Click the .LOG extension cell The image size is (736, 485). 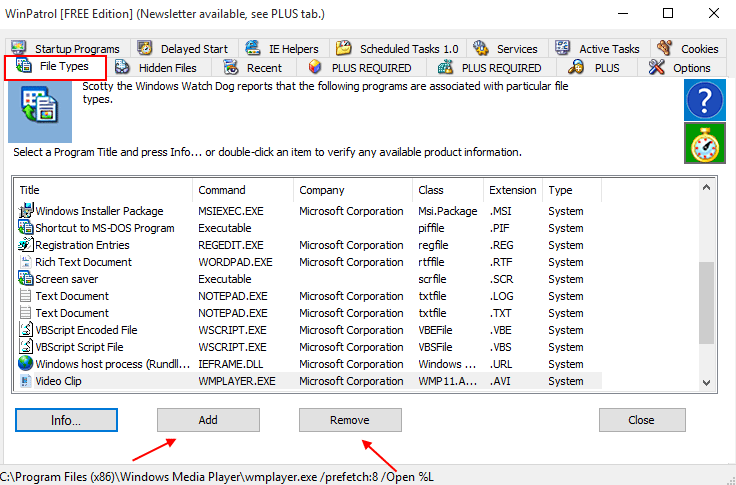click(x=501, y=296)
